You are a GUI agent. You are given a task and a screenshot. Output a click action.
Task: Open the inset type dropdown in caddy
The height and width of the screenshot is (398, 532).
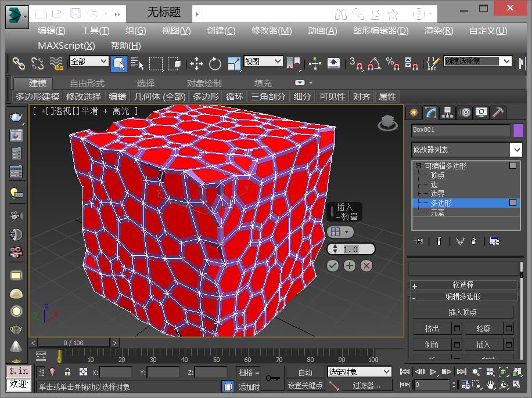pos(340,232)
